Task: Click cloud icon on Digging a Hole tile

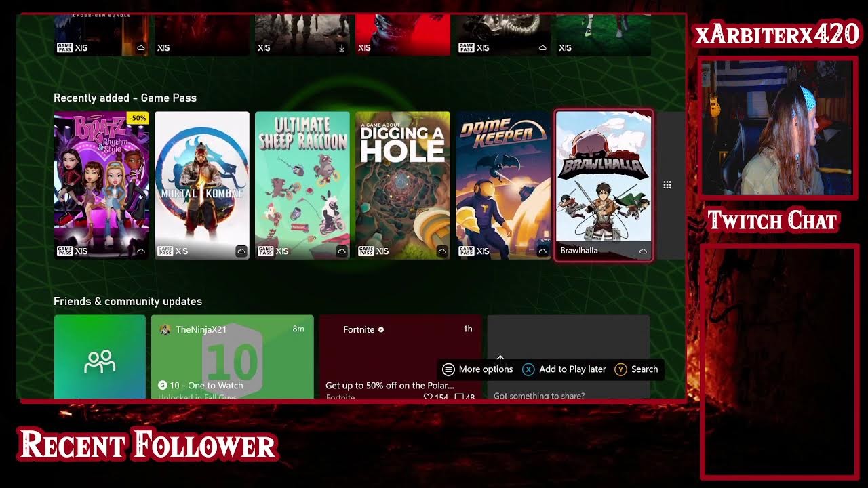Action: pos(442,251)
